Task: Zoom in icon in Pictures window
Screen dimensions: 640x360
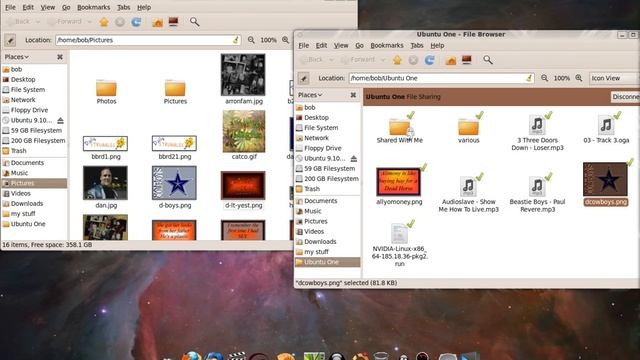Action: pyautogui.click(x=285, y=40)
